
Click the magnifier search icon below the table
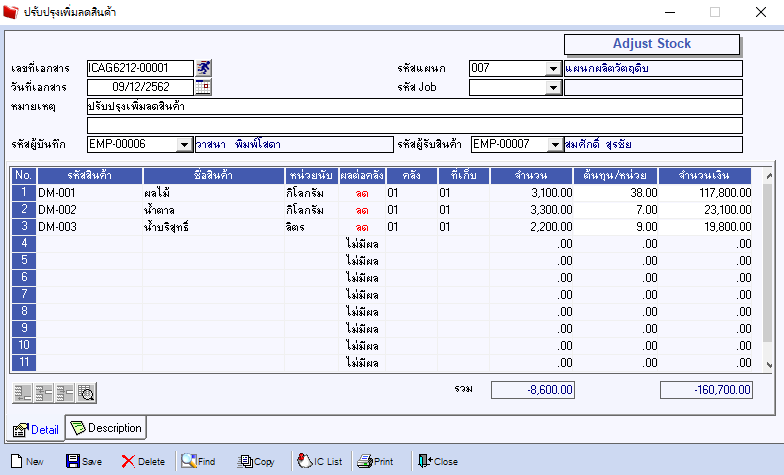click(86, 393)
